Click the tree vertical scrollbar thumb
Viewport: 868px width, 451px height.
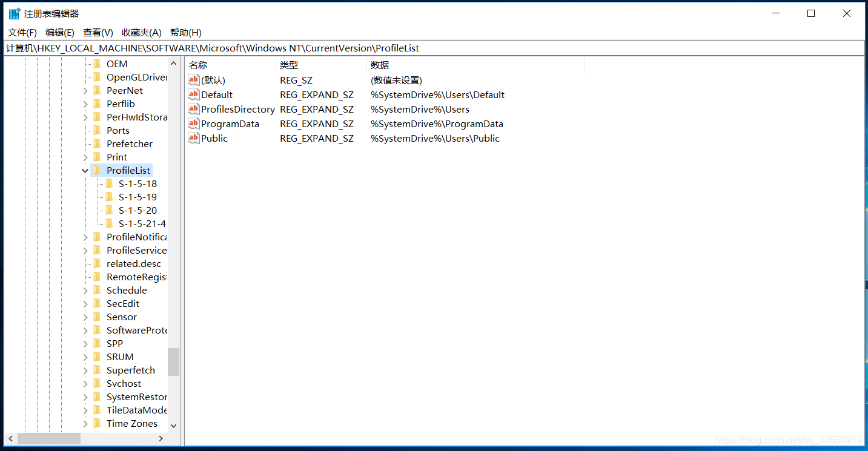[x=174, y=361]
